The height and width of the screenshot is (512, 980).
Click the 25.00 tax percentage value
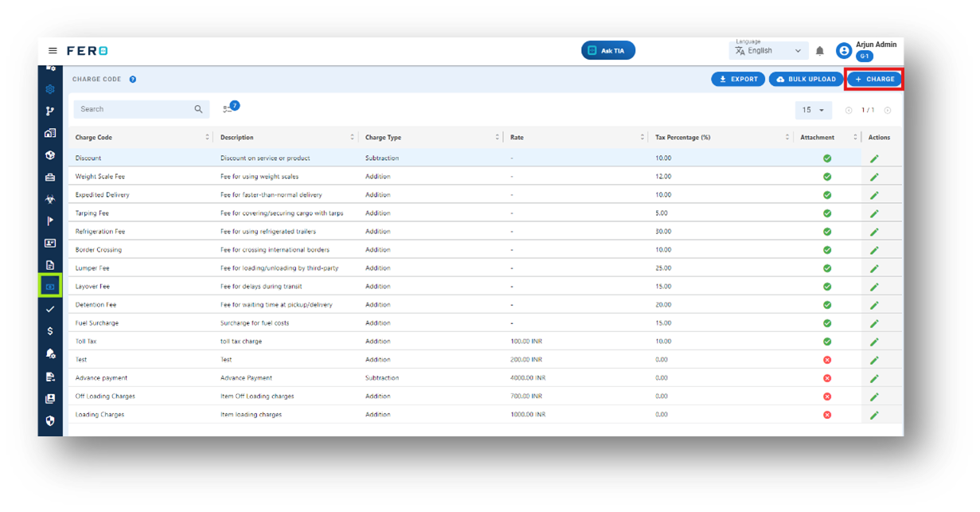663,268
